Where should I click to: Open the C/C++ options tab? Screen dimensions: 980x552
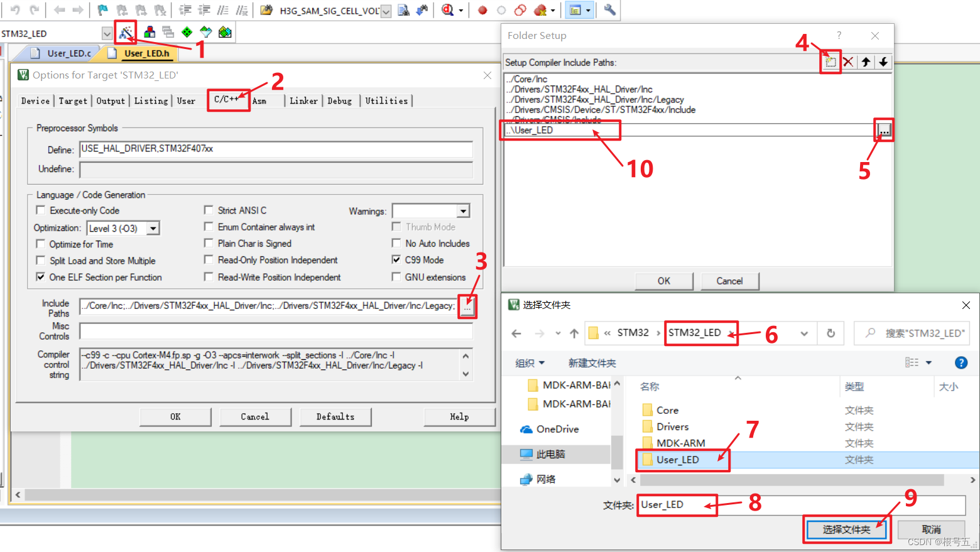tap(227, 99)
